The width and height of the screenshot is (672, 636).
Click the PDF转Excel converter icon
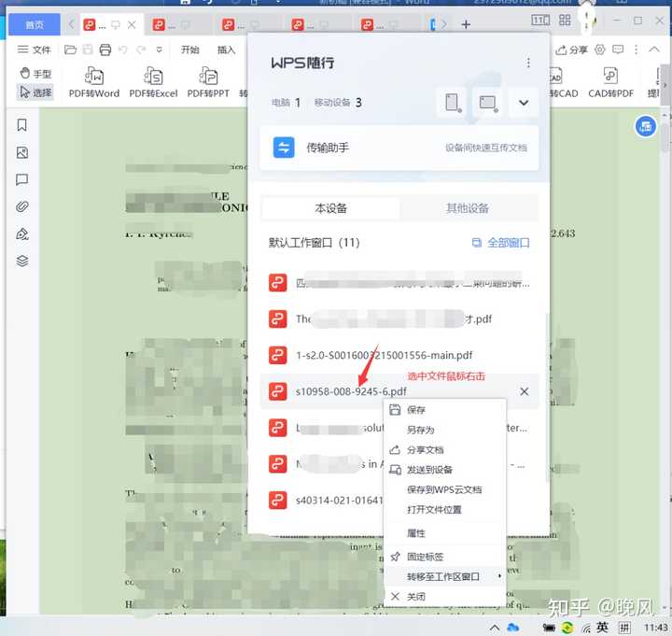(153, 82)
